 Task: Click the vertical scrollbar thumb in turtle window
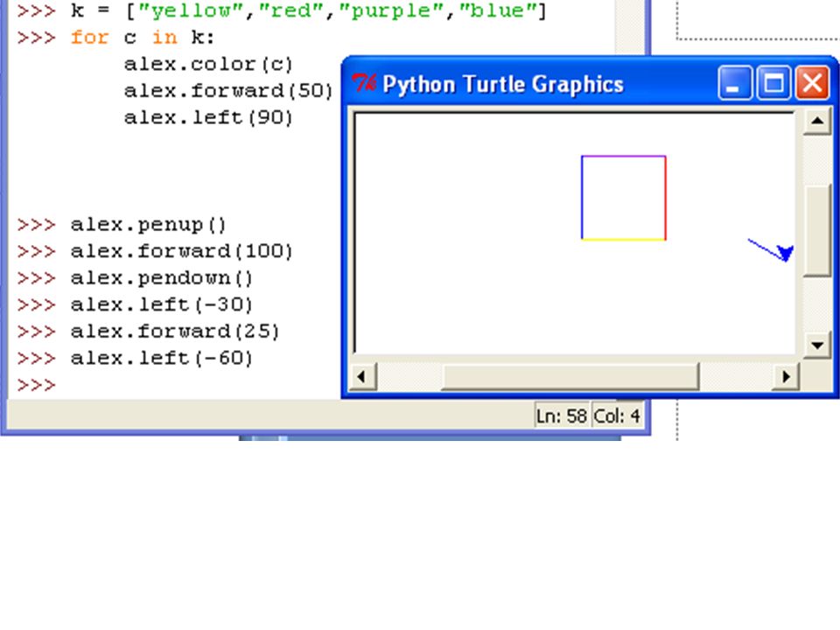817,230
